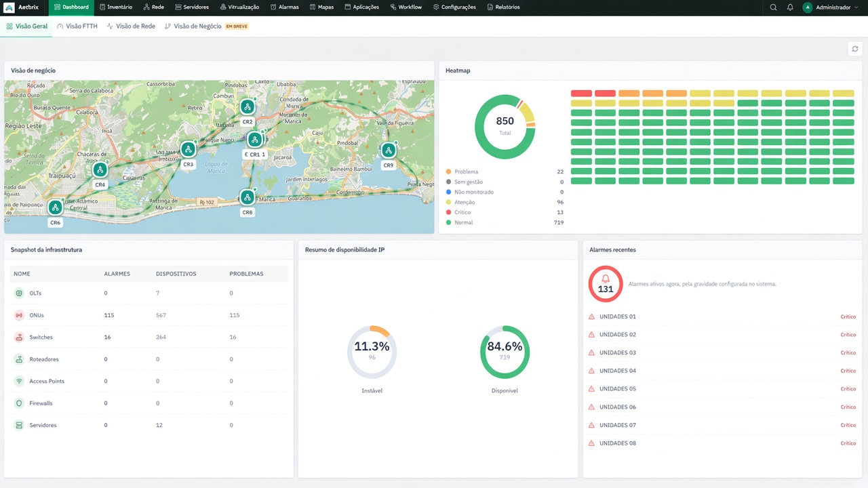This screenshot has height=488, width=868.
Task: Click the ALARMES column header
Action: coord(117,274)
